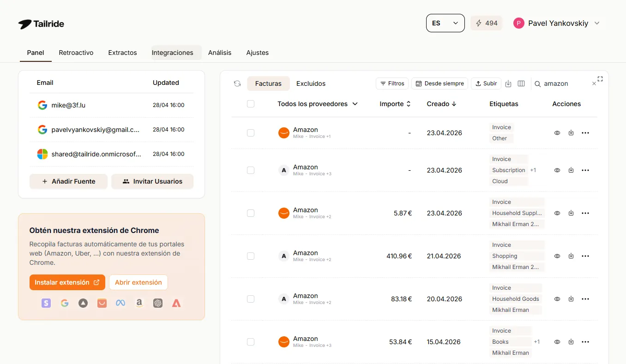This screenshot has height=364, width=626.
Task: Open the Ajustes tab
Action: pyautogui.click(x=258, y=53)
